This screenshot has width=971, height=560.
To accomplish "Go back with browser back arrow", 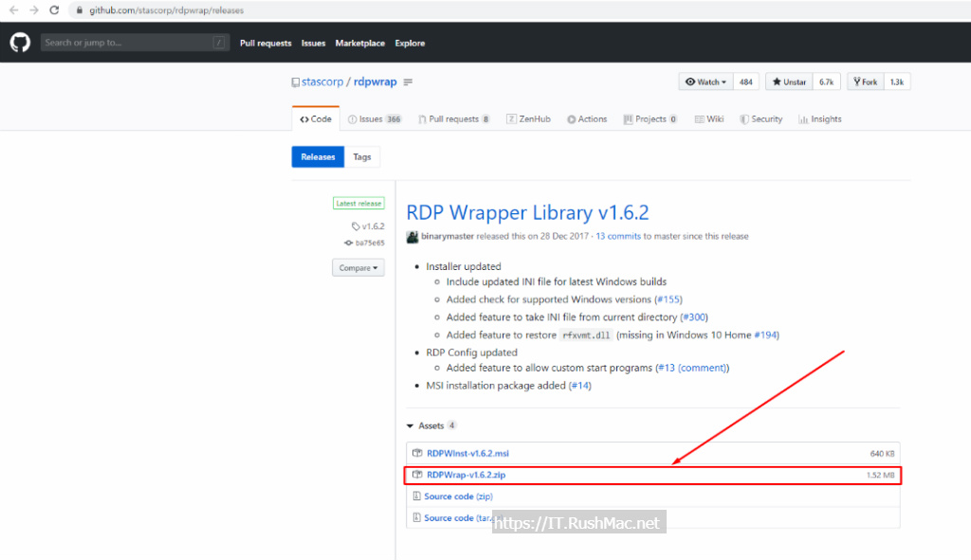I will click(x=13, y=9).
